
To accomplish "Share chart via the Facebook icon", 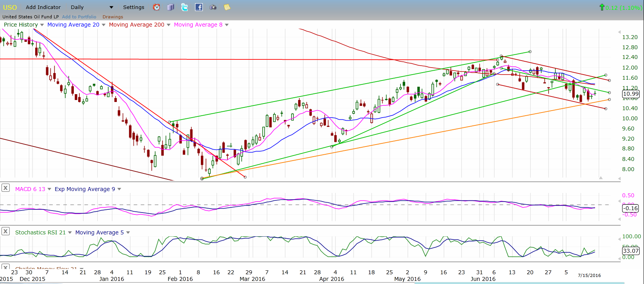I will (199, 7).
